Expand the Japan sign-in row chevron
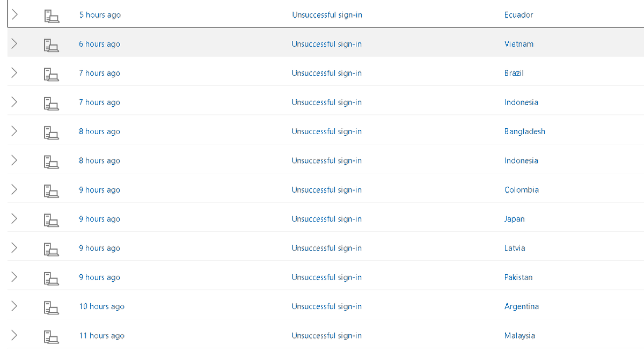 point(14,219)
